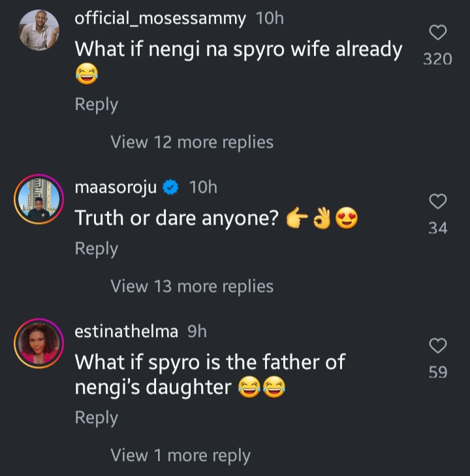The width and height of the screenshot is (470, 476).
Task: Expand View 1 more reply
Action: coord(180,455)
